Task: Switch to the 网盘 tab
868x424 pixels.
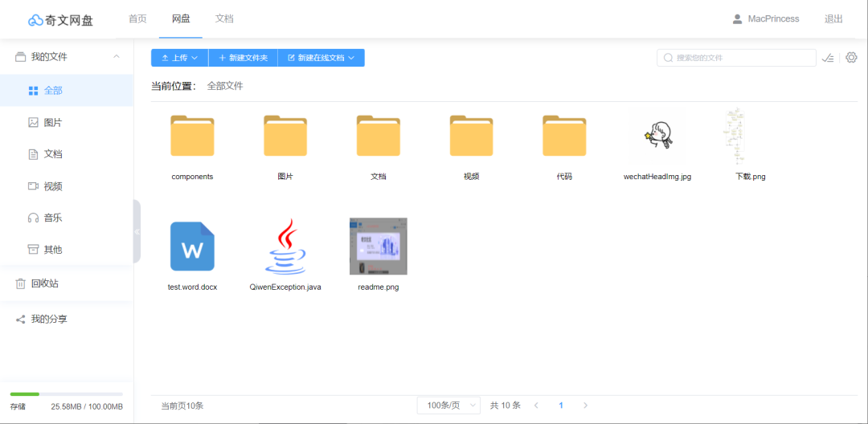Action: [181, 18]
